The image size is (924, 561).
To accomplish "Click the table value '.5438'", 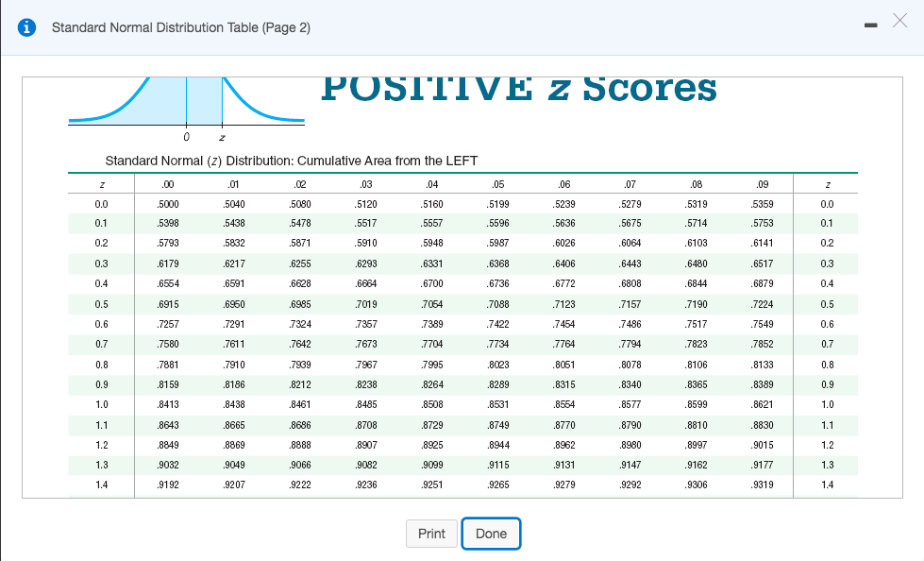I will point(234,224).
